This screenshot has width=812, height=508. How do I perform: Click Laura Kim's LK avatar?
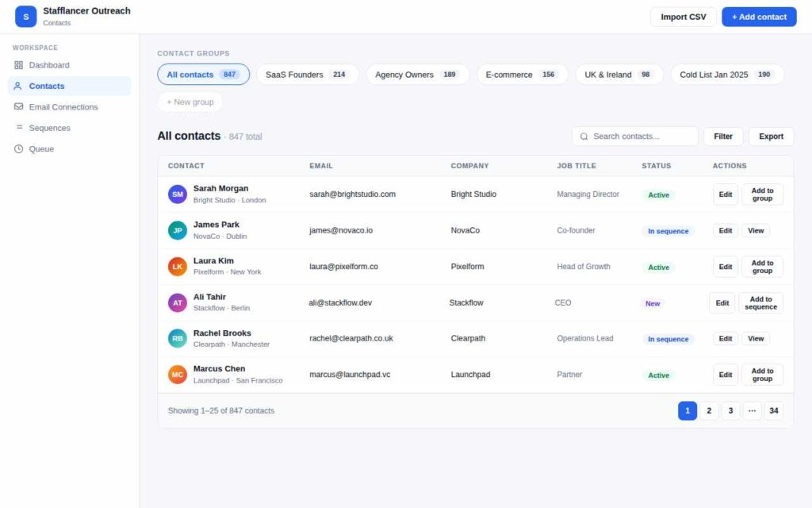point(177,267)
